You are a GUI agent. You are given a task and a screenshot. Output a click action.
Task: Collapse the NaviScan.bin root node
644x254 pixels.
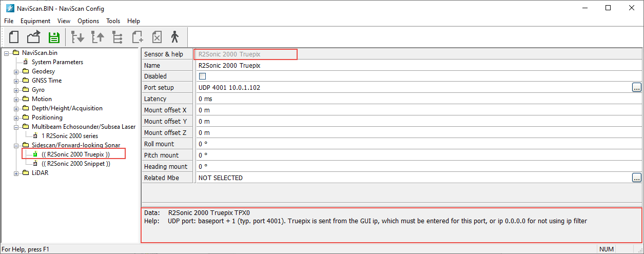coord(7,53)
